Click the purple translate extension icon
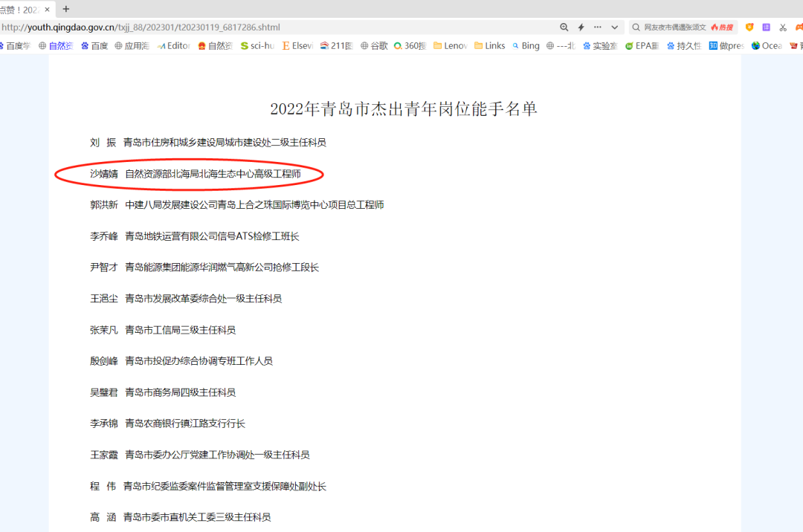The width and height of the screenshot is (803, 532). click(767, 27)
